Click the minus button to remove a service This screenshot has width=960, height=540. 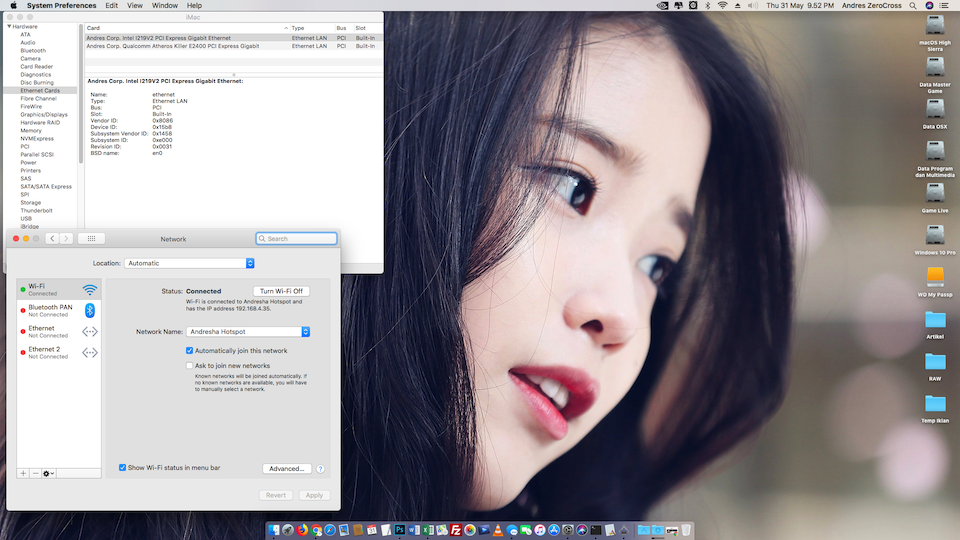35,473
